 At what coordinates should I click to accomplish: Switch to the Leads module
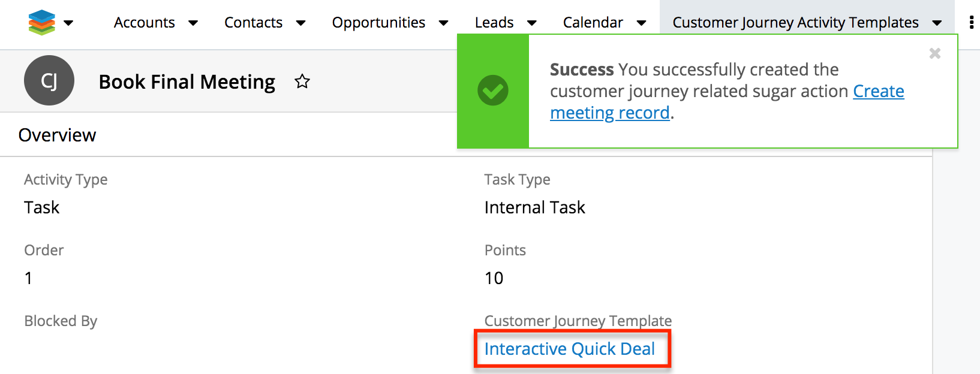pyautogui.click(x=494, y=23)
